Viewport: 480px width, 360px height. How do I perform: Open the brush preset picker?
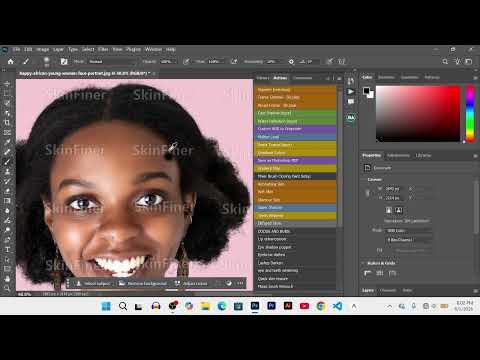47,61
